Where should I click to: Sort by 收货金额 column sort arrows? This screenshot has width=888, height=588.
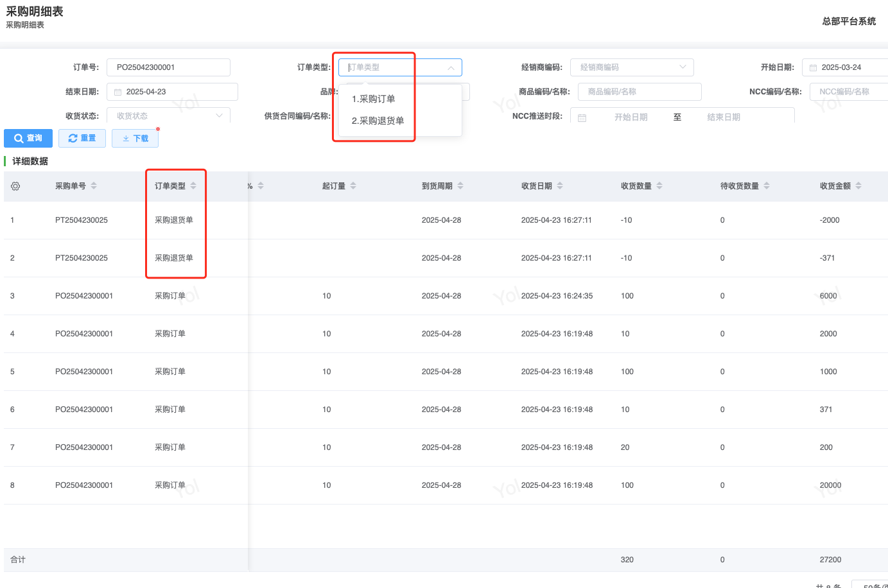(858, 186)
